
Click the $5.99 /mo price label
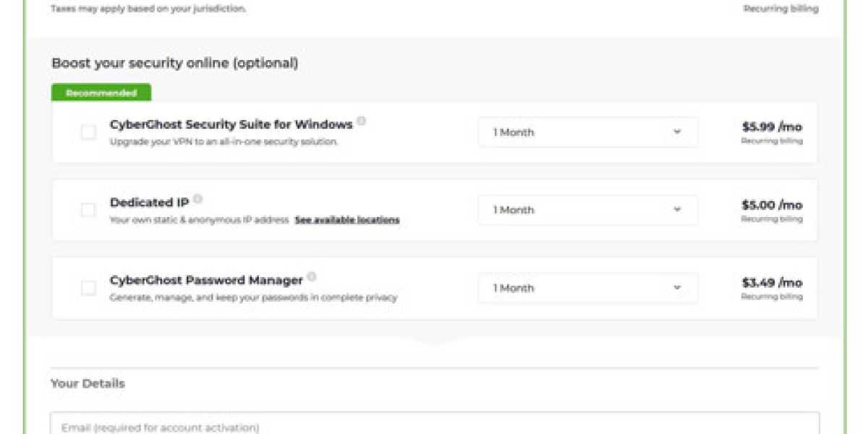click(x=772, y=127)
